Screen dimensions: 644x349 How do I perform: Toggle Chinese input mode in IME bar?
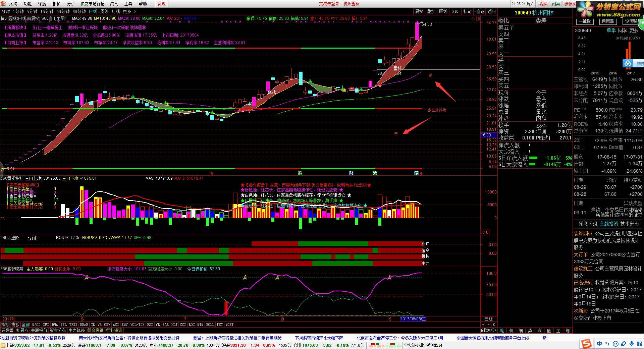[599, 344]
